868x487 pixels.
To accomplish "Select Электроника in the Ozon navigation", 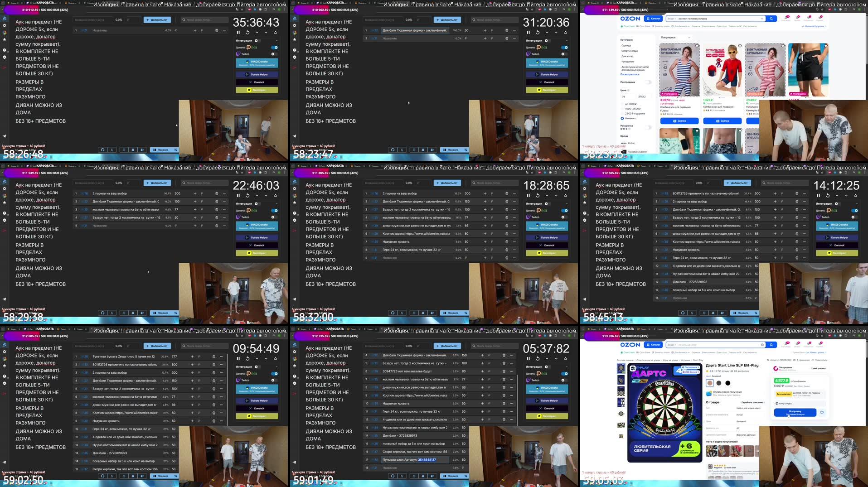I will pos(708,26).
